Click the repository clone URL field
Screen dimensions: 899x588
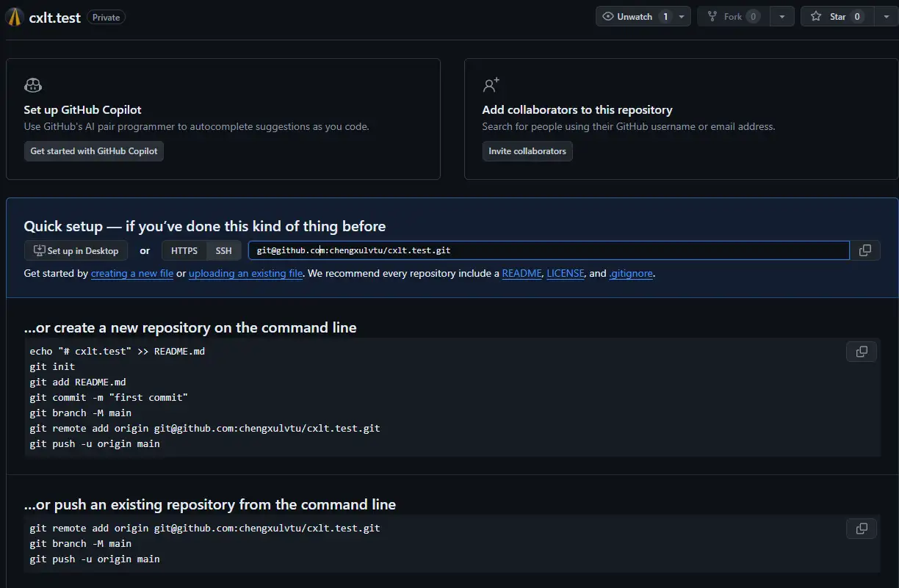tap(549, 250)
